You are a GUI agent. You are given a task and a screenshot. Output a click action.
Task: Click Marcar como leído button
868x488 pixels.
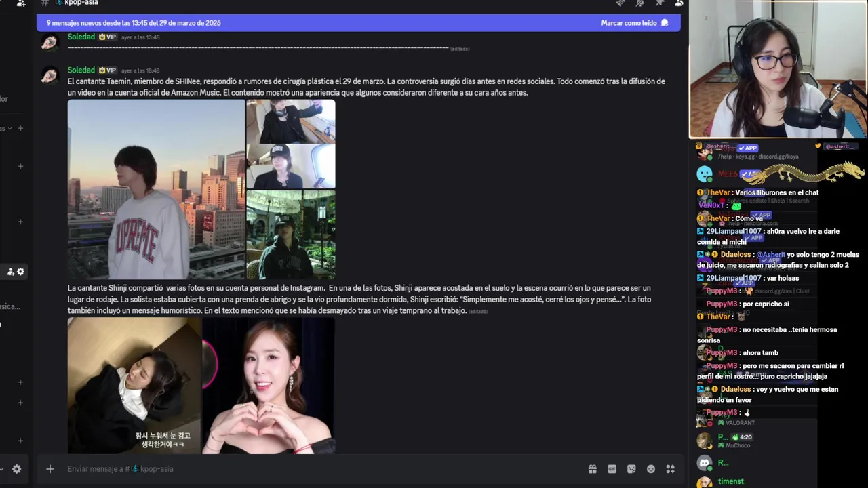point(635,23)
